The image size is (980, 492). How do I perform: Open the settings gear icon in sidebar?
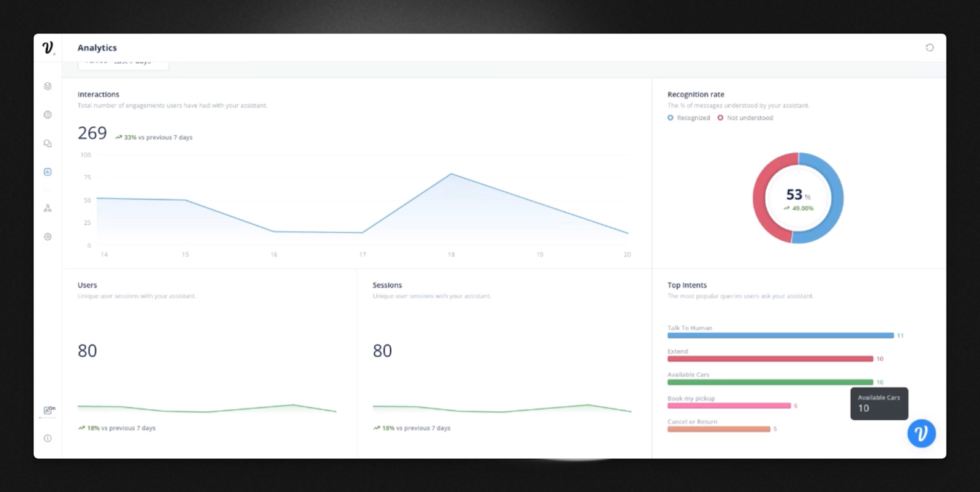click(x=48, y=237)
